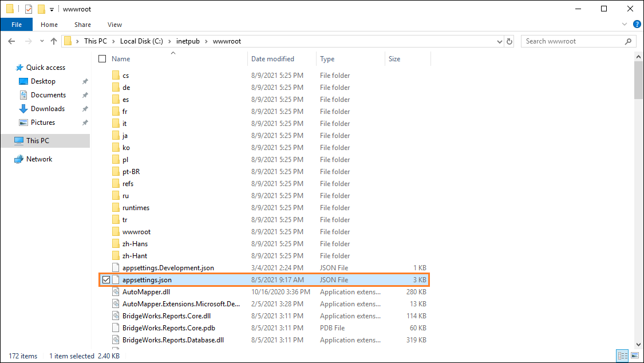Open the appsettings.Development.json file
Image resolution: width=644 pixels, height=363 pixels.
(168, 267)
